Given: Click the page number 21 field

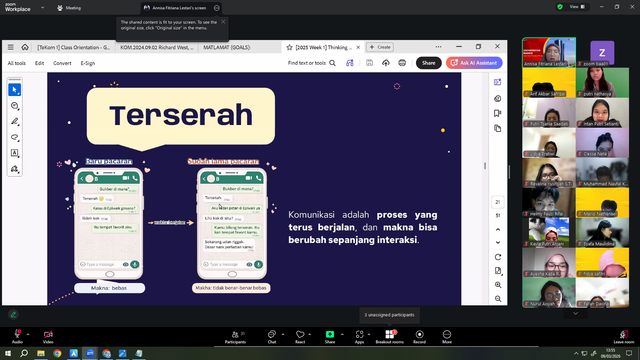Looking at the screenshot, I should (x=498, y=202).
